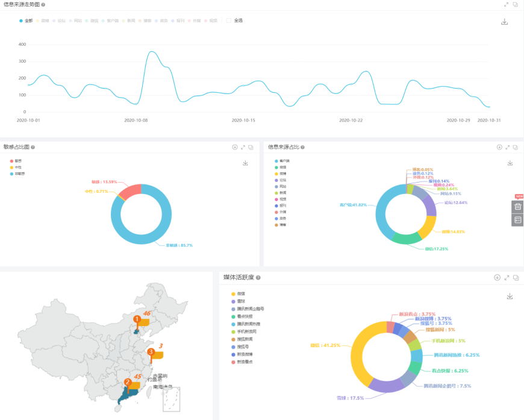524x420 pixels.
Task: Click circled down arrow in 敏感占比图 header
Action: tap(235, 147)
